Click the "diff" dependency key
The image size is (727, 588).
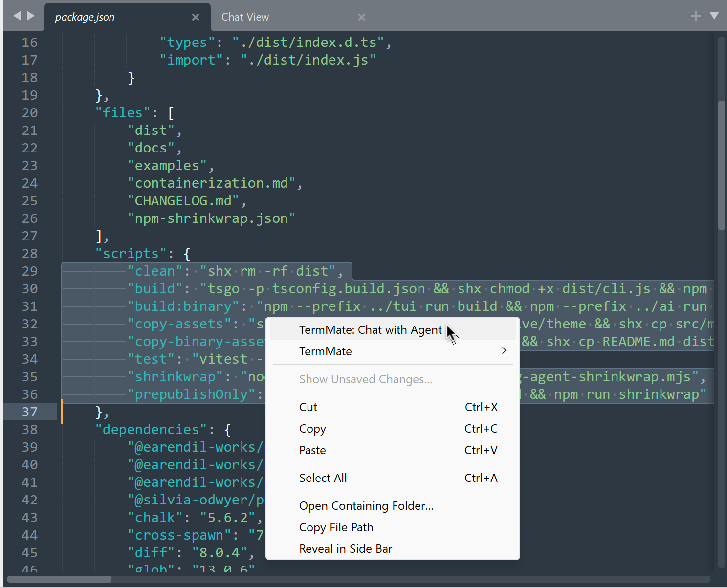point(151,553)
